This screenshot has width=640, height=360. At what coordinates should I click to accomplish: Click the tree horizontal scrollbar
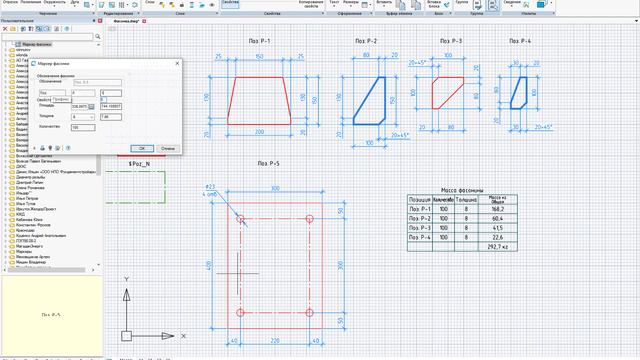click(x=46, y=270)
